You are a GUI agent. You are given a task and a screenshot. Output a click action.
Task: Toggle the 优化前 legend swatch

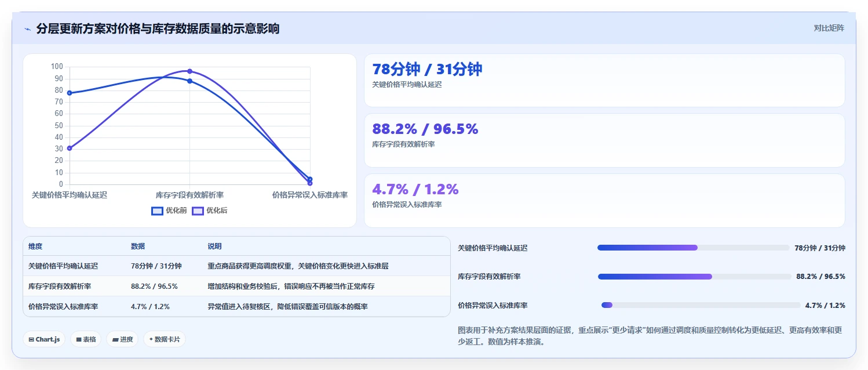(x=157, y=211)
